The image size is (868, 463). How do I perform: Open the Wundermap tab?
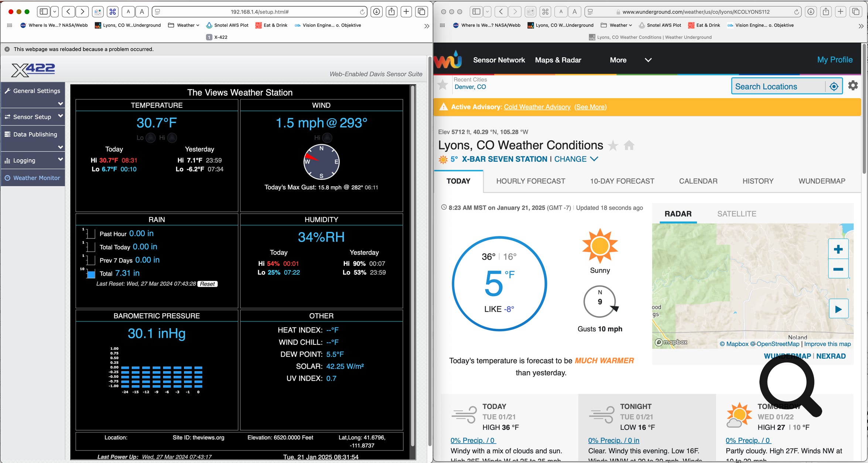click(x=822, y=181)
